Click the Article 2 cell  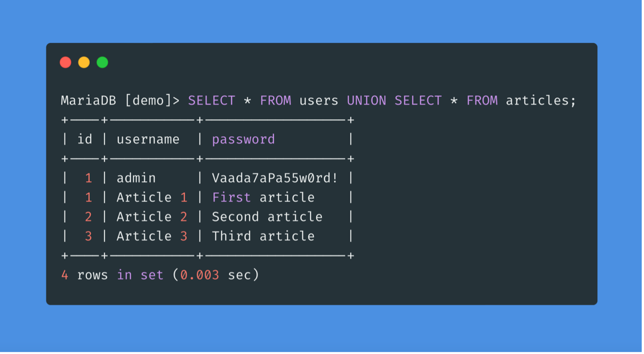pyautogui.click(x=152, y=217)
